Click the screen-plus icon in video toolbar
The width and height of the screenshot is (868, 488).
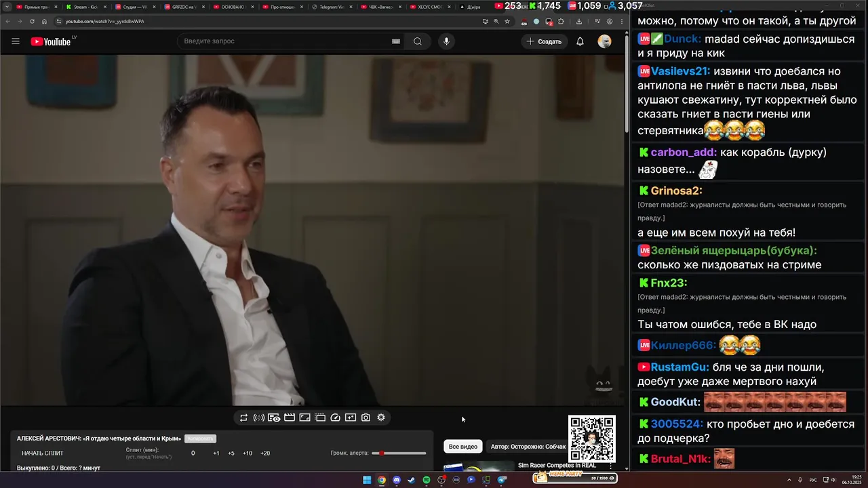(x=351, y=418)
